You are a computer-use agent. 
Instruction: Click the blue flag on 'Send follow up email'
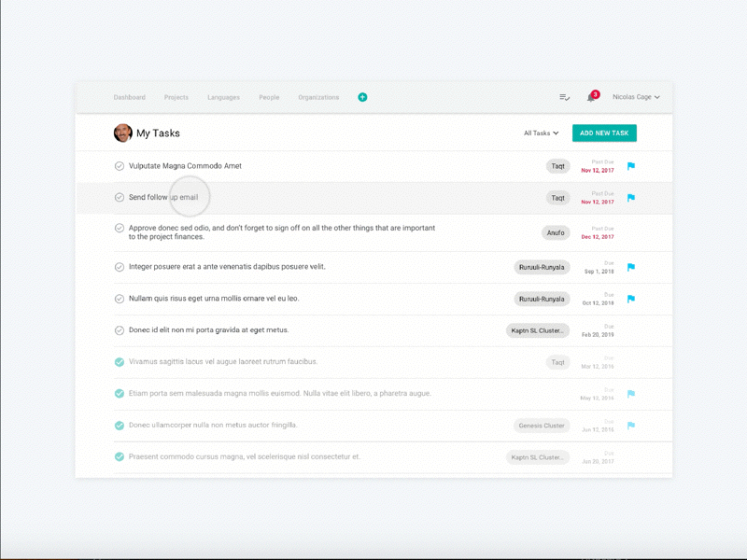pyautogui.click(x=631, y=196)
